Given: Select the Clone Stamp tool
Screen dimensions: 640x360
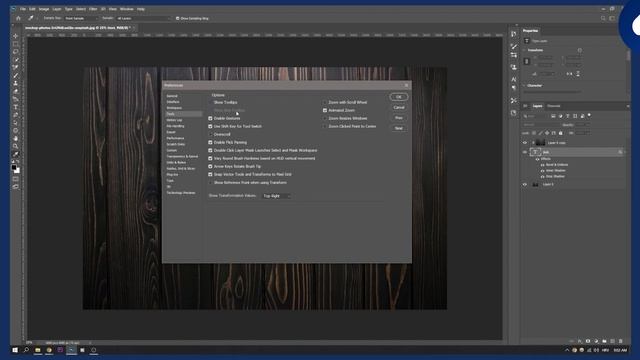Looking at the screenshot, I should point(16,83).
